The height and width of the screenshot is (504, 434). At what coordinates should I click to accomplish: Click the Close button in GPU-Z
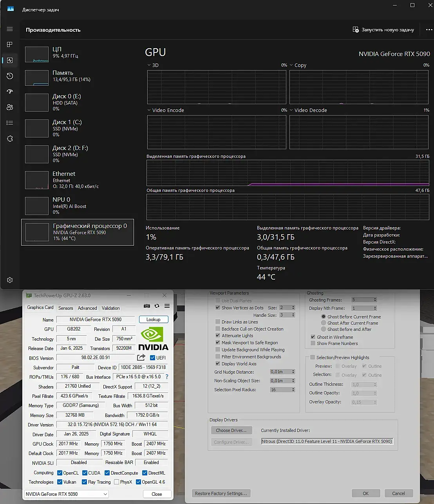[x=157, y=494]
